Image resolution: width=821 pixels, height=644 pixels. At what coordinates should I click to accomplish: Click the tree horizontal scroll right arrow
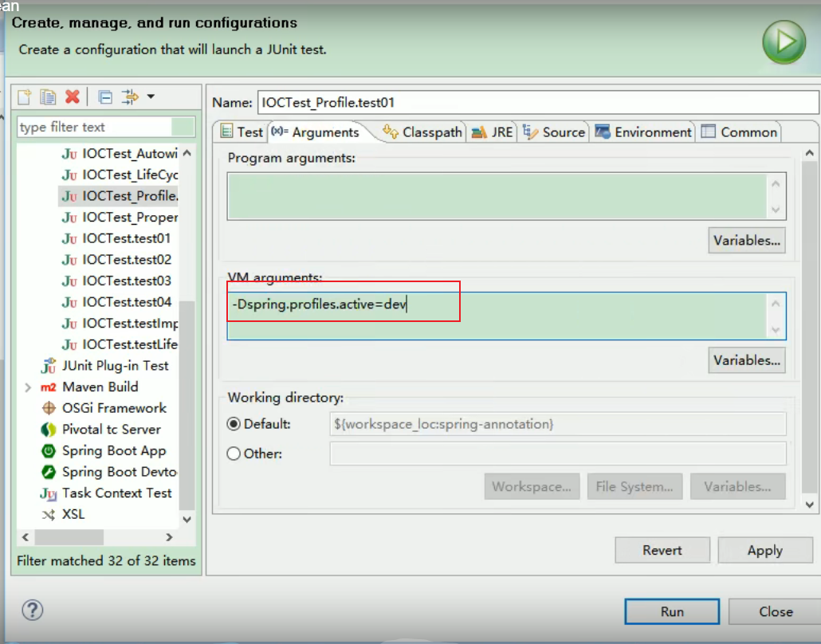coord(169,537)
